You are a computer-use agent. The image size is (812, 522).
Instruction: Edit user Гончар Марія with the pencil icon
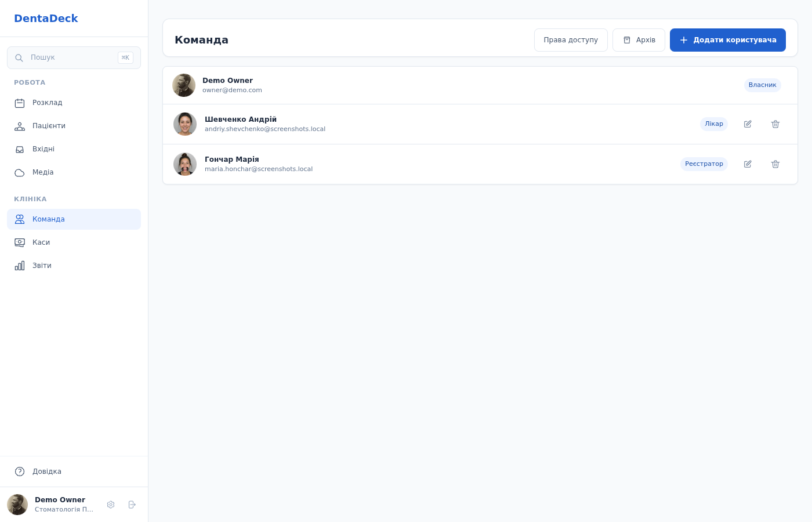tap(748, 164)
